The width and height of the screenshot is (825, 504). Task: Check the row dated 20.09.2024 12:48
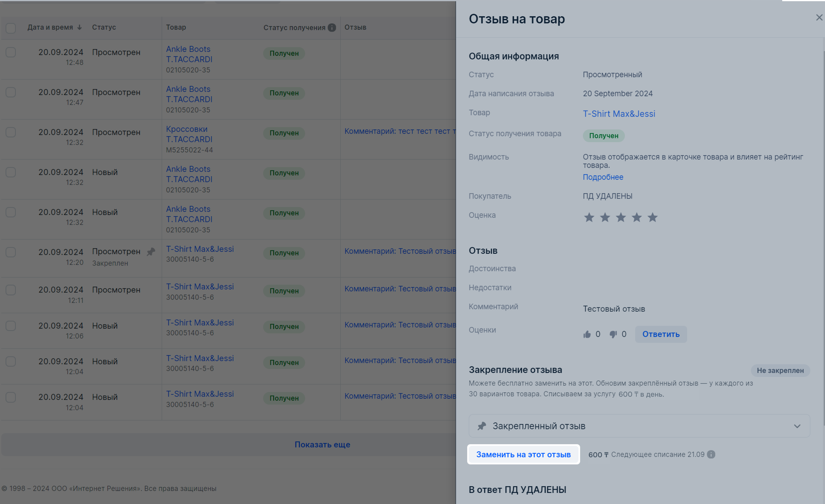[x=11, y=52]
